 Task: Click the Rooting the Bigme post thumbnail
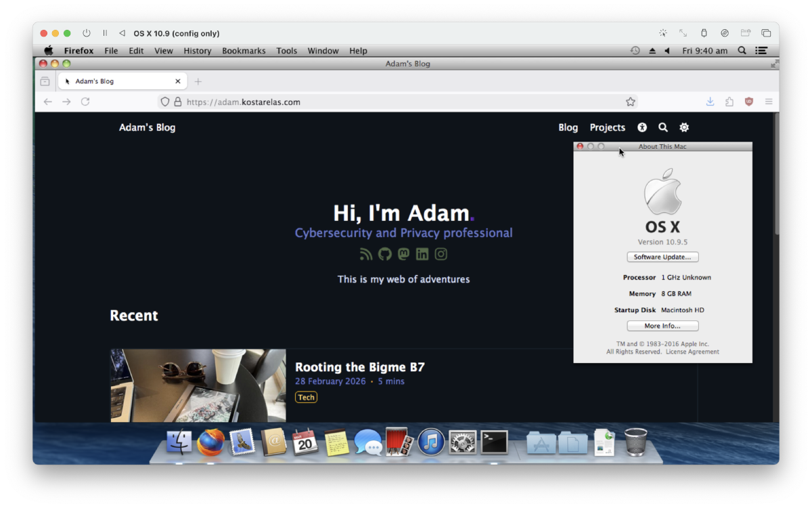coord(198,385)
